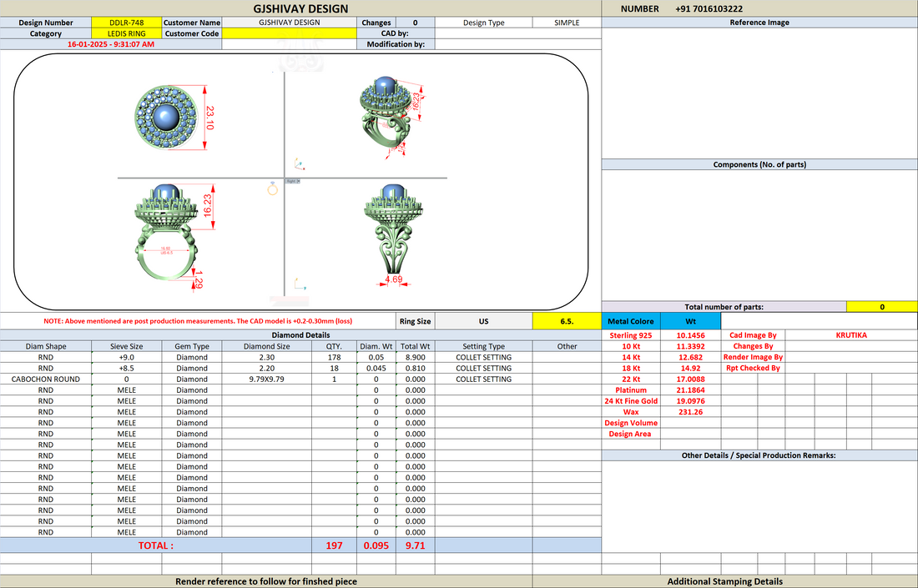Select the perspective ring render with pearl

click(386, 116)
